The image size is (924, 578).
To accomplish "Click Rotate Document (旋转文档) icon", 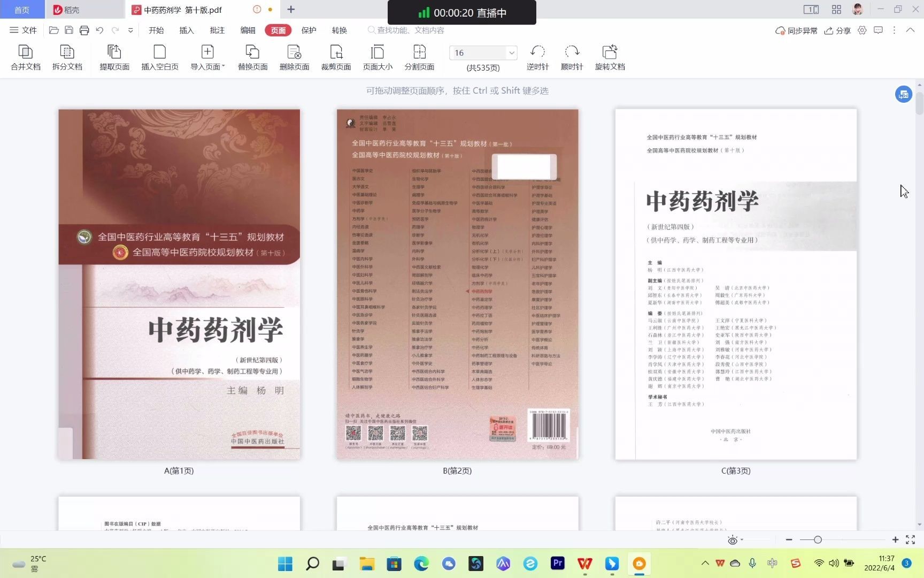I will (610, 57).
